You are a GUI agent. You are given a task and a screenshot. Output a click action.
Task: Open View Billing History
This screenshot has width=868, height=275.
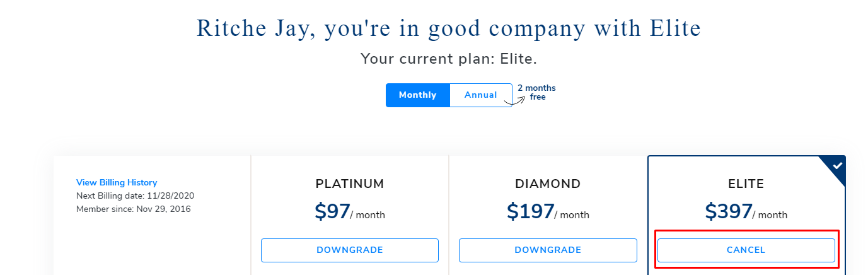(x=117, y=182)
